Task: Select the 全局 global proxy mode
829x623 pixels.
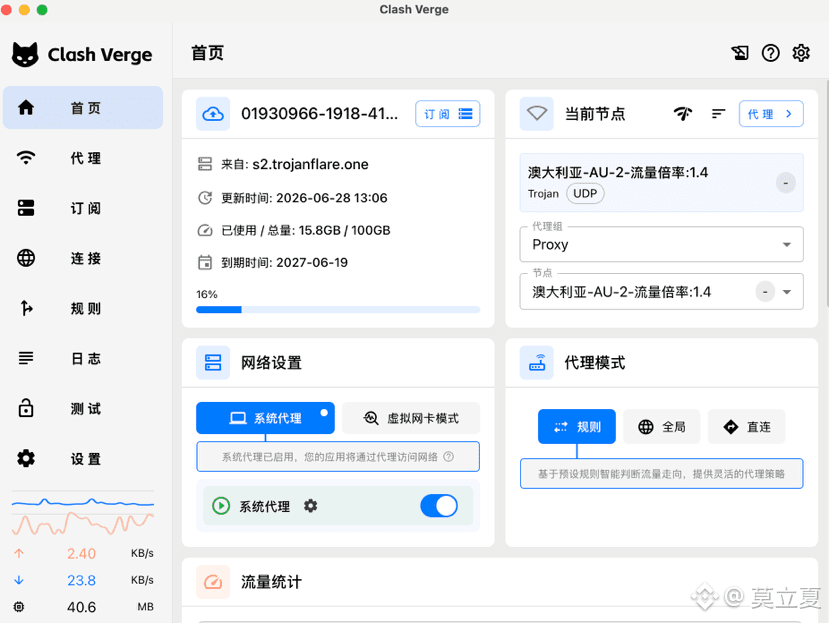Action: click(x=661, y=426)
